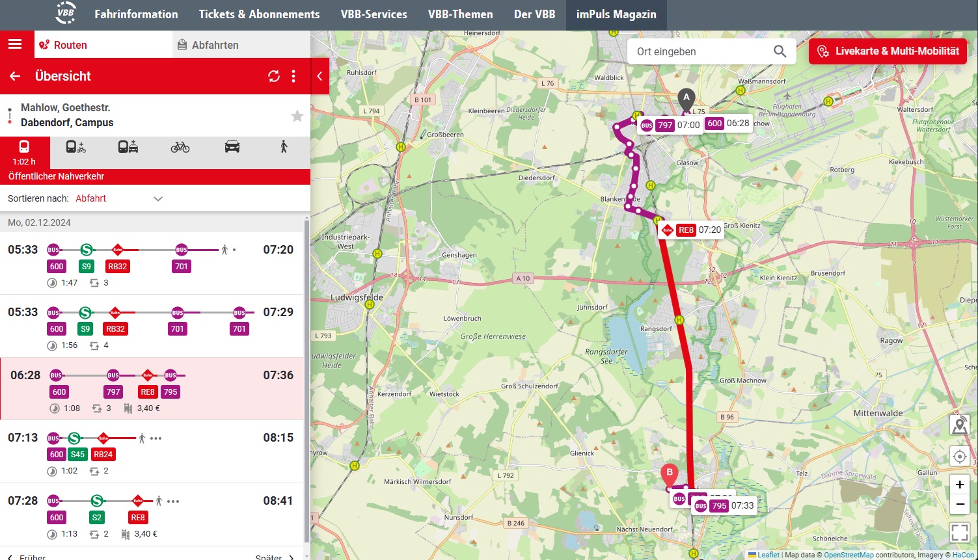978x560 pixels.
Task: Open the OpenStreetMap attribution link
Action: [x=849, y=555]
